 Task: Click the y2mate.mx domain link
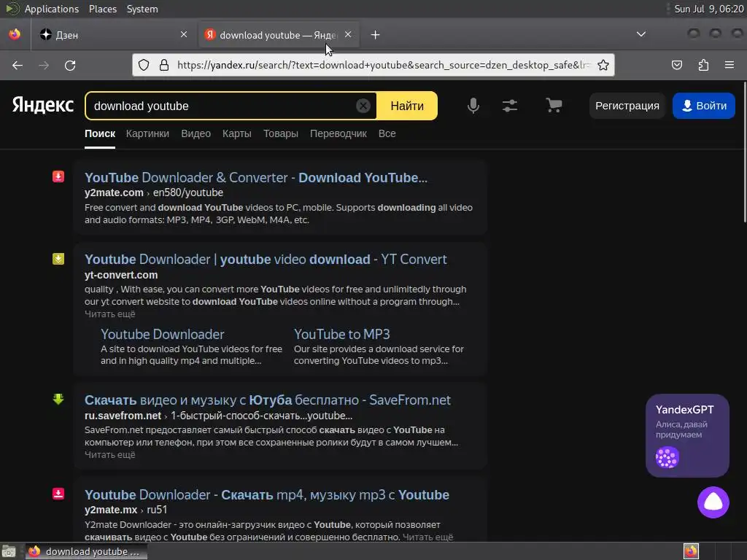click(111, 510)
